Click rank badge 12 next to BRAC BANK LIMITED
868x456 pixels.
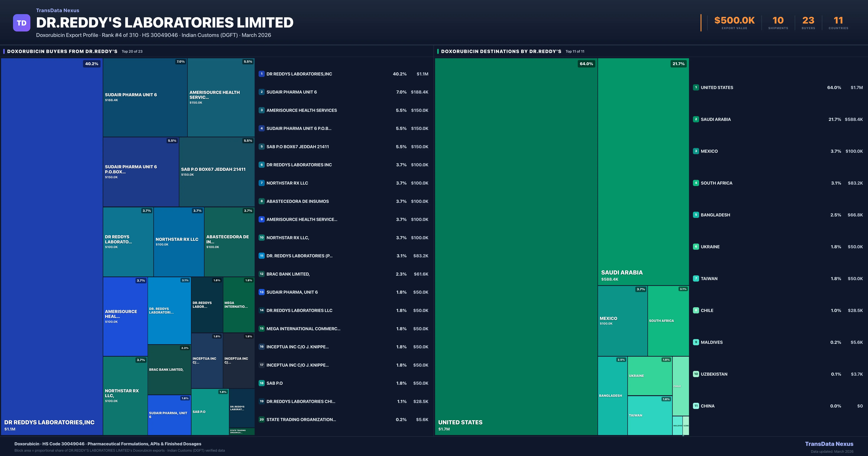261,274
